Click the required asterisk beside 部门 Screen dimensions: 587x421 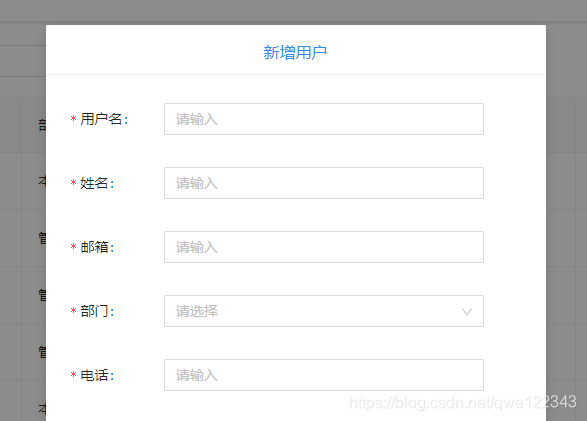(x=73, y=311)
